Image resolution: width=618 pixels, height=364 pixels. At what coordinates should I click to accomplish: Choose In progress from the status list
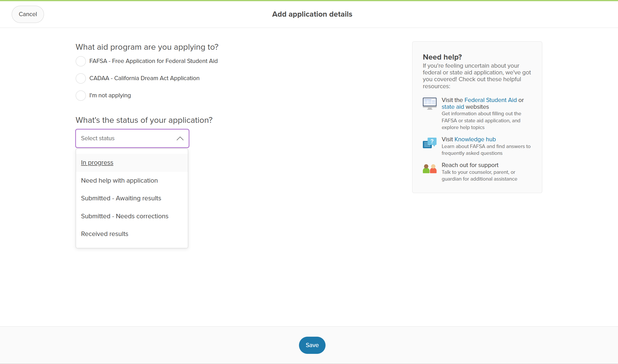[x=97, y=162]
